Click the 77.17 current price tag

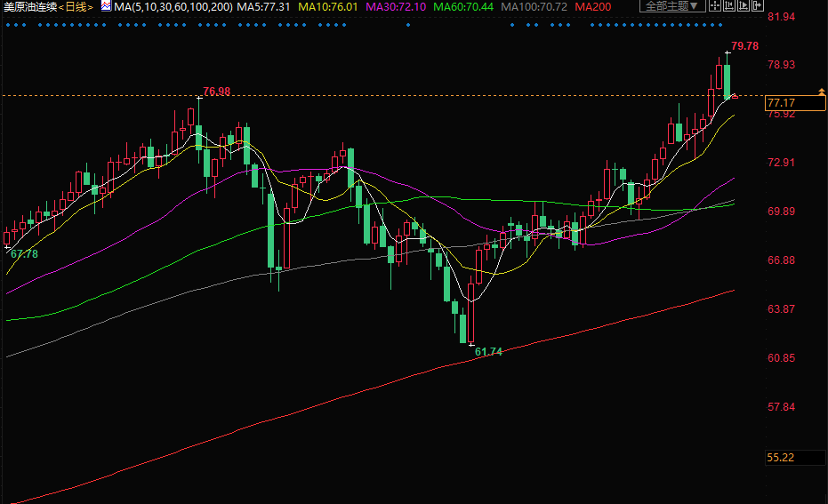781,103
